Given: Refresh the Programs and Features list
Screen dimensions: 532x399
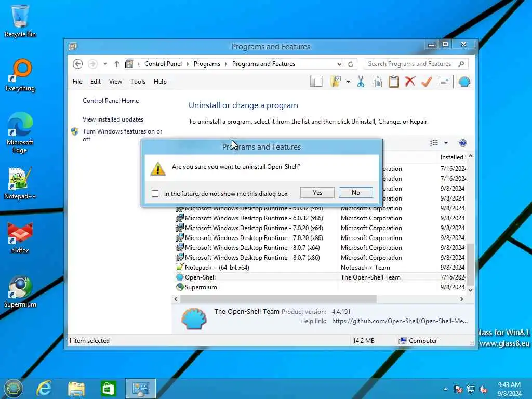Looking at the screenshot, I should tap(351, 64).
